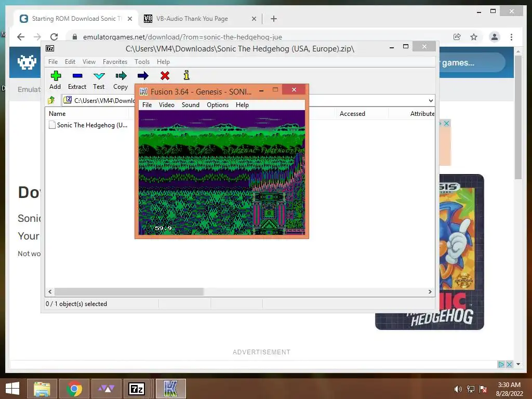The width and height of the screenshot is (532, 399).
Task: Open the Favorites menu in 7-Zip
Action: point(115,62)
